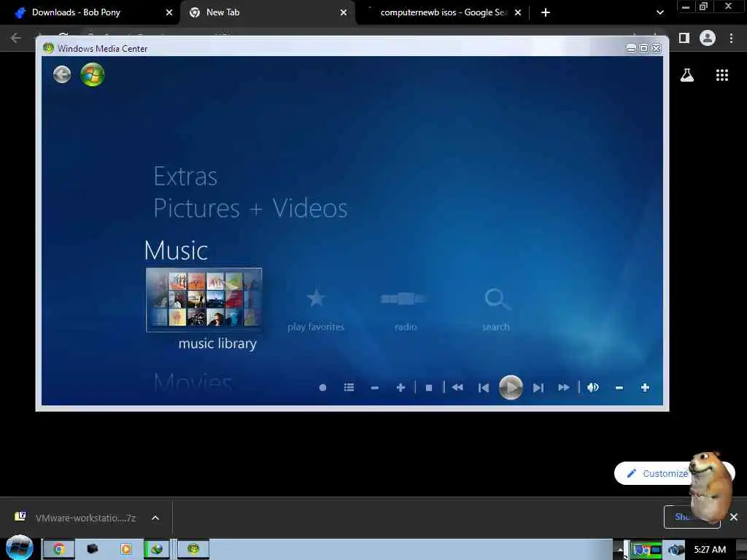Go back with Media Center back arrow

tap(62, 74)
